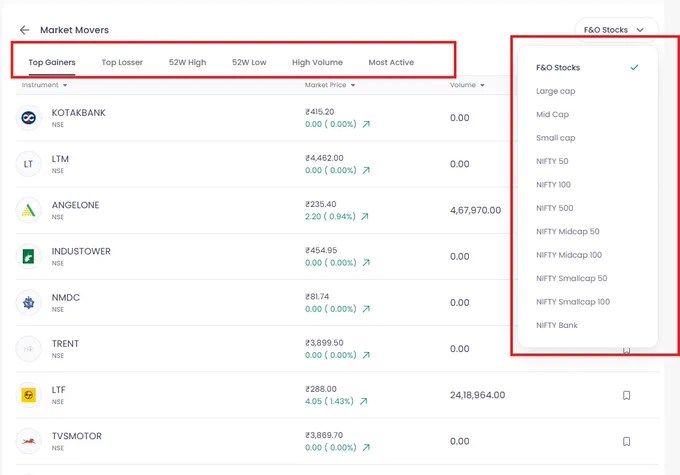Click the NMDC company logo
Viewport: 680px width, 475px height.
click(x=29, y=303)
